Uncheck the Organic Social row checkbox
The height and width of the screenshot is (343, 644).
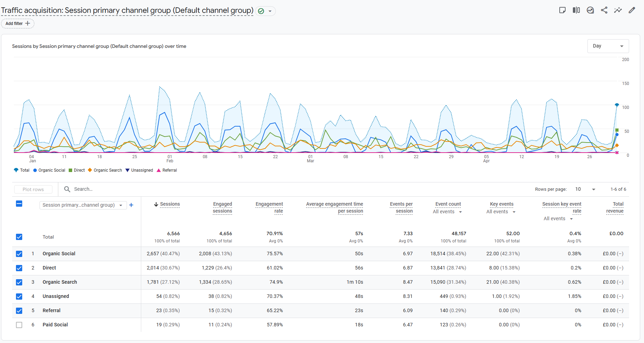19,254
